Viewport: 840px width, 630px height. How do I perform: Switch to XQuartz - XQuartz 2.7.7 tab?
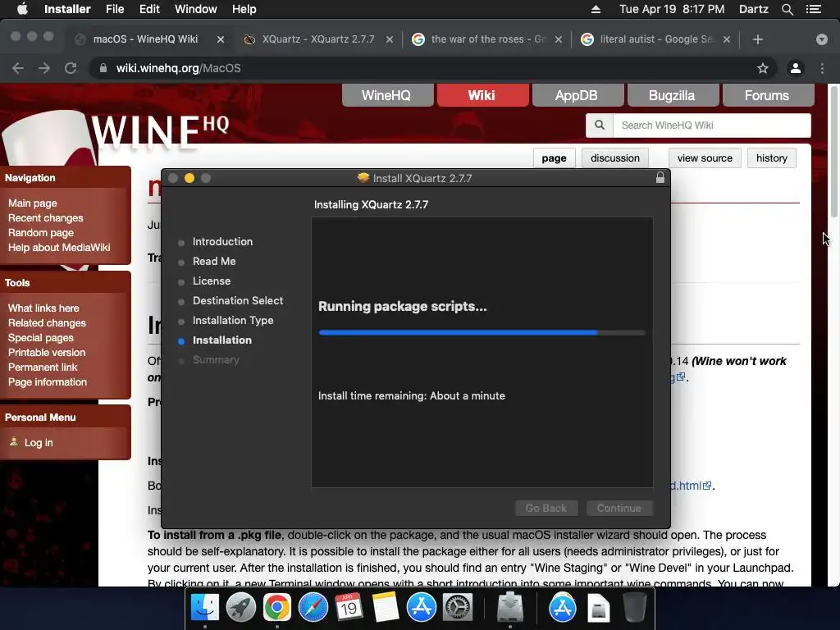(x=317, y=39)
